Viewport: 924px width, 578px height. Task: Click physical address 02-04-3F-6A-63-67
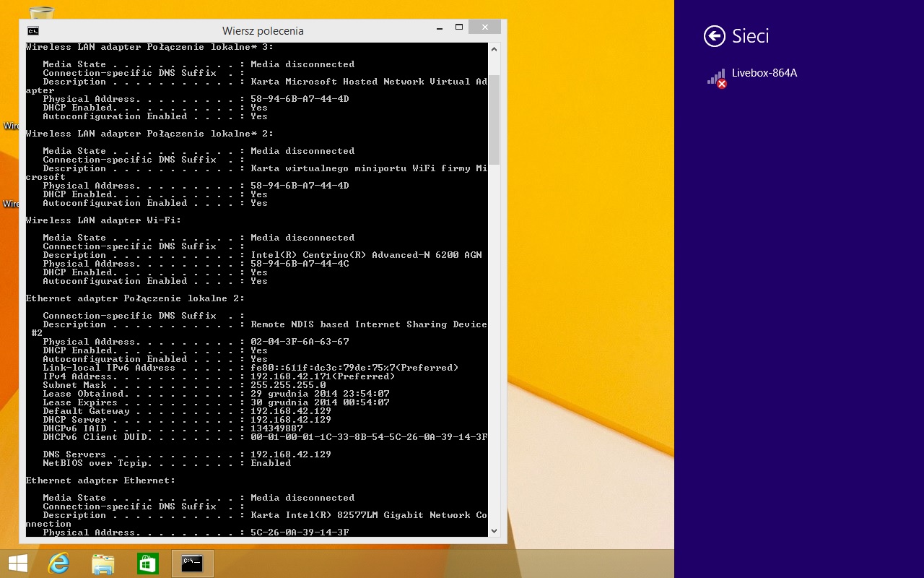click(x=300, y=342)
